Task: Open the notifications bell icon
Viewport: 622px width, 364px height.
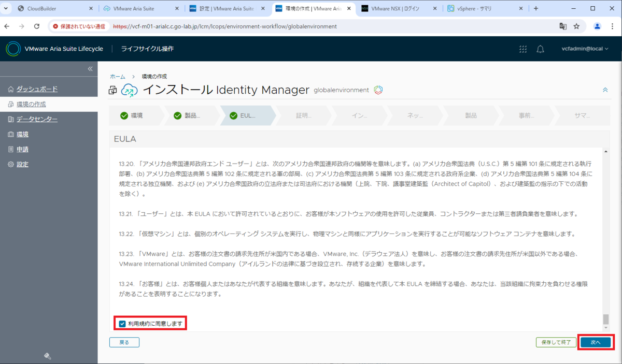Action: coord(540,49)
